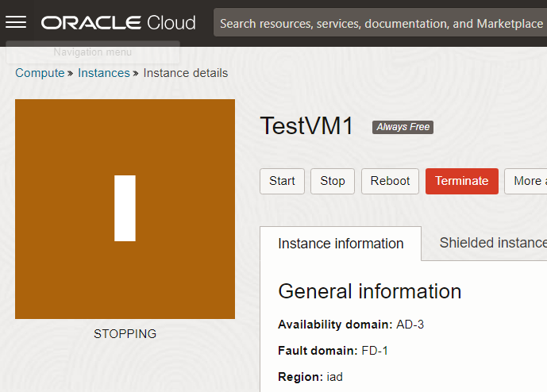Click the STOPPING status label
The height and width of the screenshot is (392, 547).
[125, 334]
